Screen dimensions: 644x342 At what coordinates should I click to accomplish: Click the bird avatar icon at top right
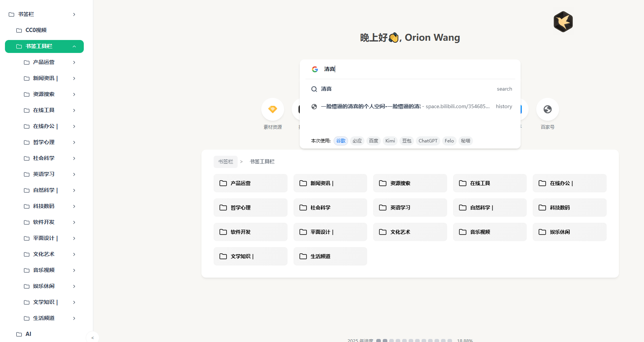(x=563, y=22)
